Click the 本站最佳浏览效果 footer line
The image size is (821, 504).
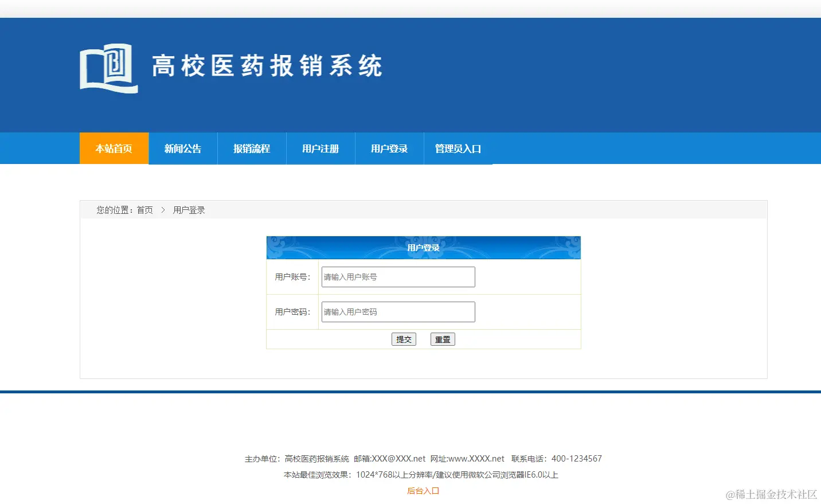pos(421,475)
